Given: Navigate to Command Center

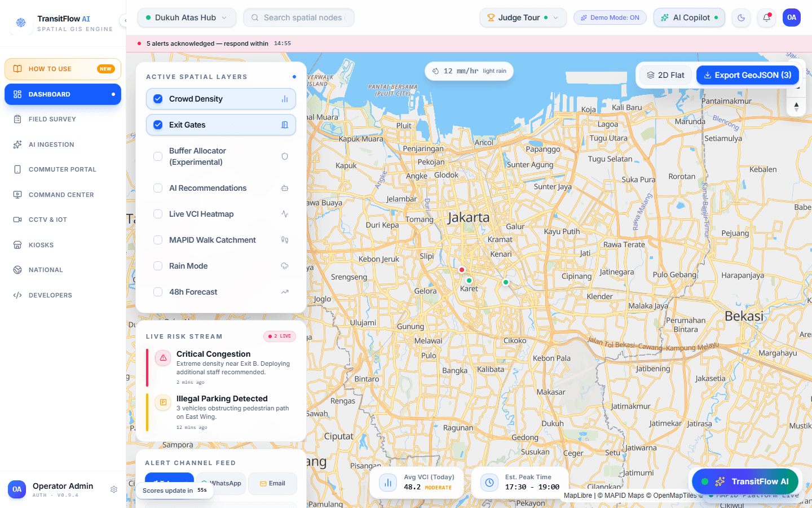Looking at the screenshot, I should click(63, 195).
